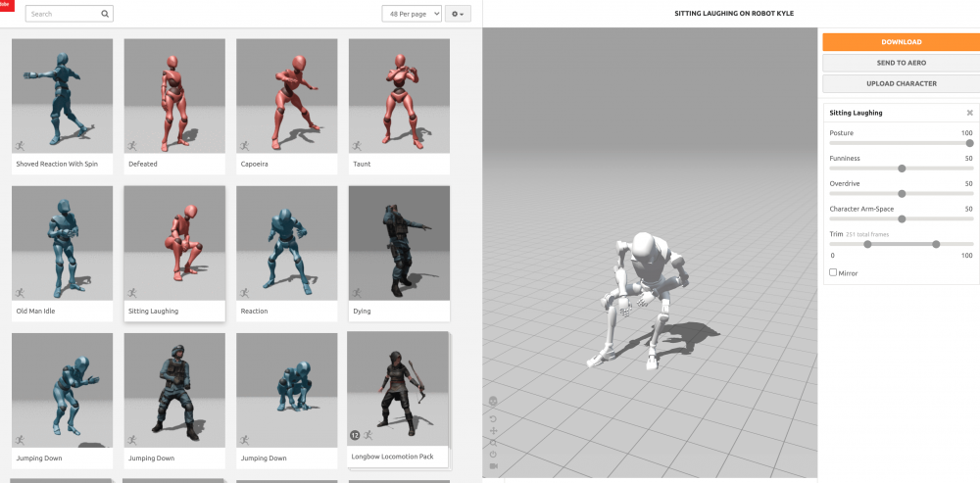980x483 pixels.
Task: Click the 'Sitting Laughing on Robot Kyle' title
Action: [x=734, y=13]
